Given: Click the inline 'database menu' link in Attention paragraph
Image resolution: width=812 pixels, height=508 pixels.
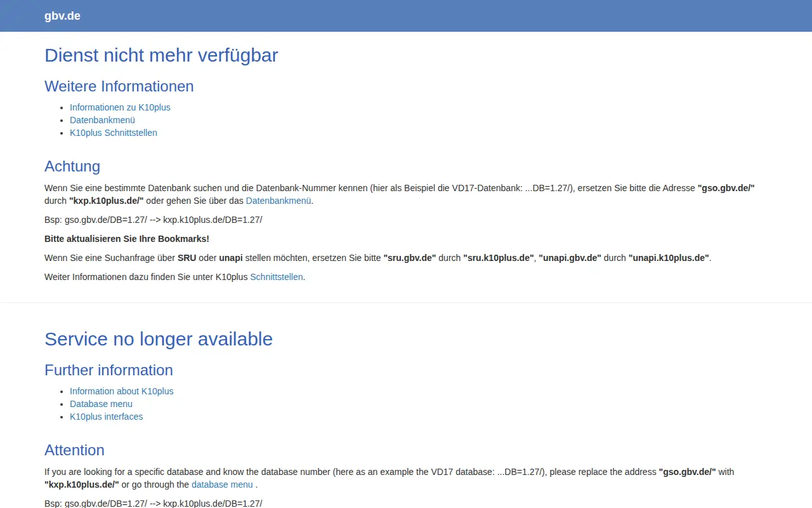Looking at the screenshot, I should 222,485.
